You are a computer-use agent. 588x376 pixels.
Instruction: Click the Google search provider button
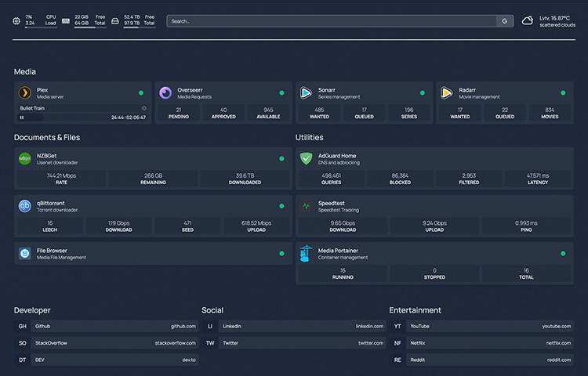[505, 21]
